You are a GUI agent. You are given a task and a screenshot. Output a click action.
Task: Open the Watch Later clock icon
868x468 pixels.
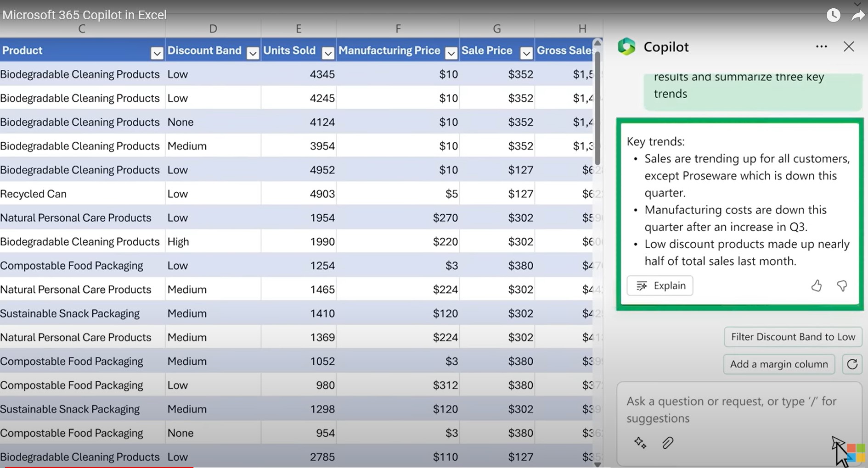point(833,15)
